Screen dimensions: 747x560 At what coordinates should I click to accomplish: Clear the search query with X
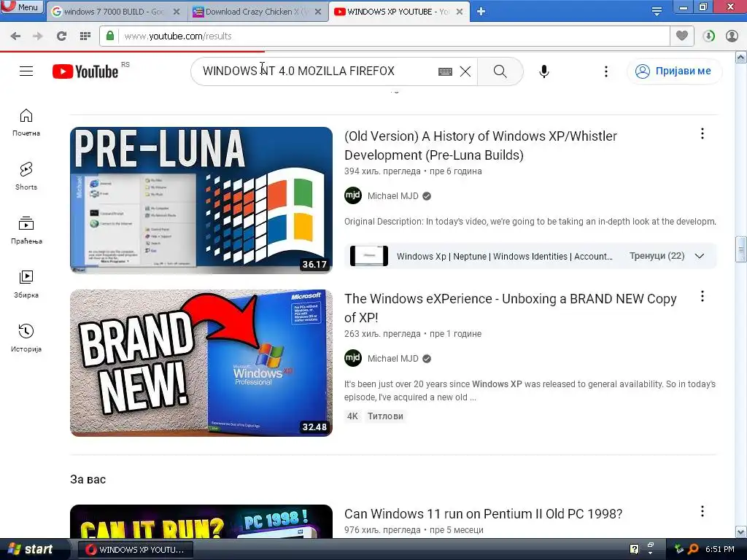(x=465, y=71)
